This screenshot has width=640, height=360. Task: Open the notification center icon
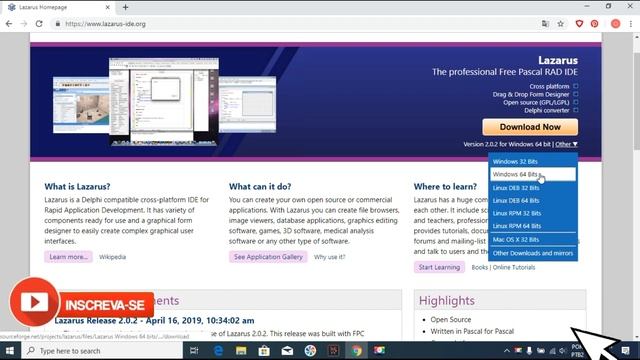(625, 351)
